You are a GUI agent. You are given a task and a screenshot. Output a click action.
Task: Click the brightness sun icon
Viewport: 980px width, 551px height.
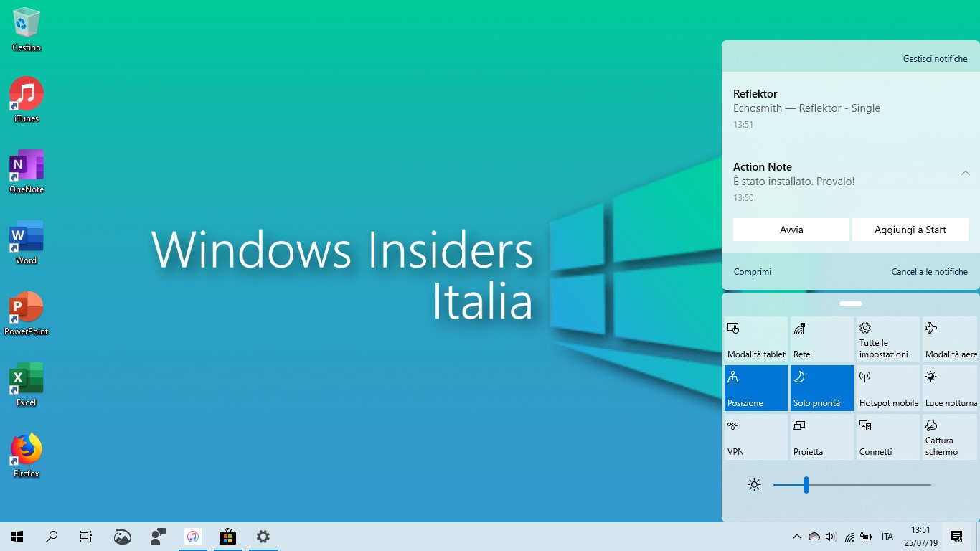click(754, 485)
